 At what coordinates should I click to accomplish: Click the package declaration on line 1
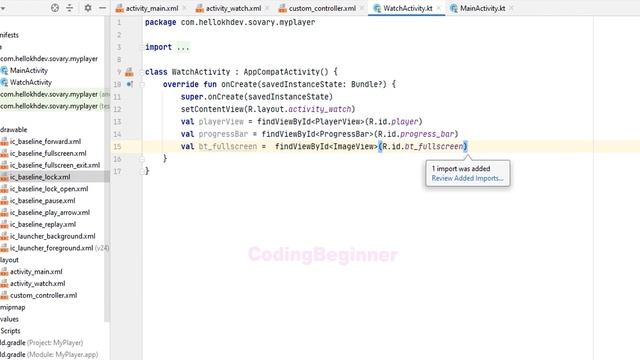pos(230,22)
